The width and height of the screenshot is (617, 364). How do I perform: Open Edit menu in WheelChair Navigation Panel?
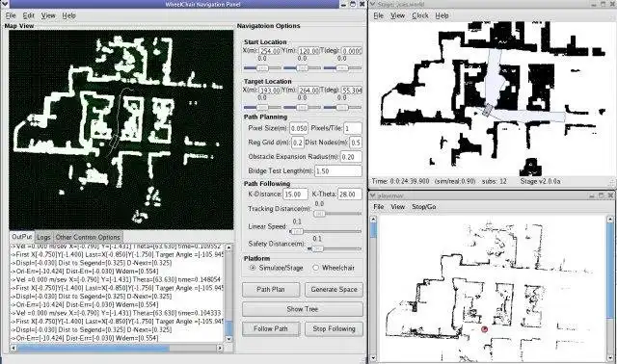pos(28,15)
